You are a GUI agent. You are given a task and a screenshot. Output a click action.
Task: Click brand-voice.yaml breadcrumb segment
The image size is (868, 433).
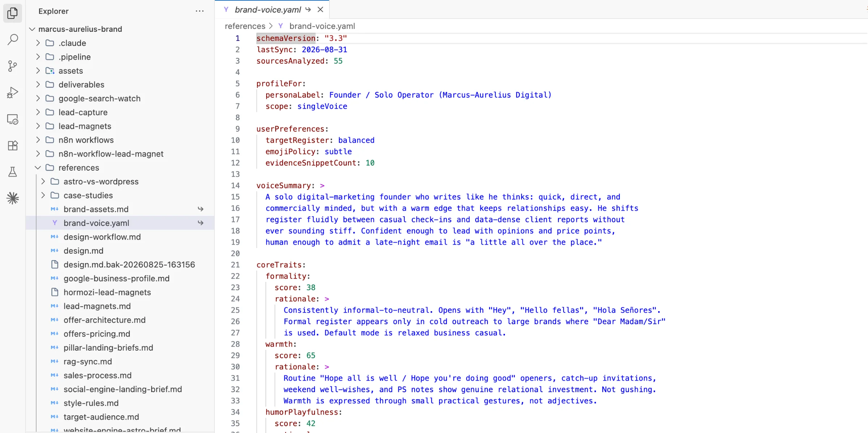322,26
